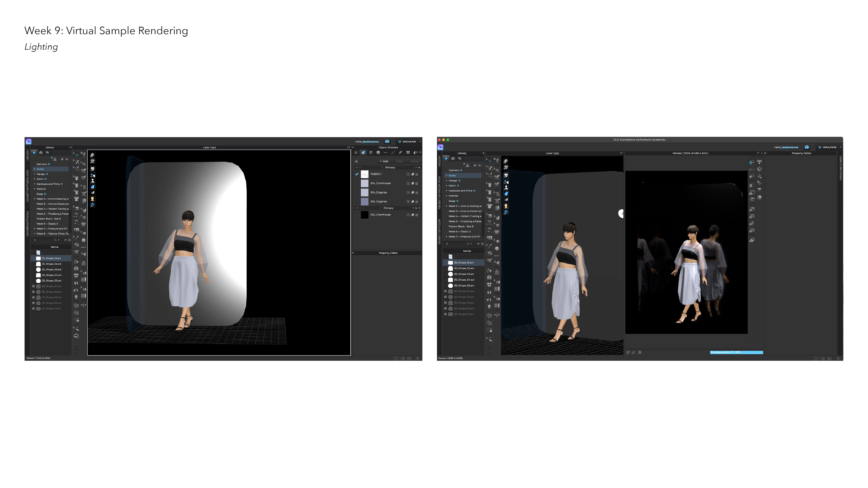
Task: Add a dome light from Render toolbar
Action: click(x=759, y=197)
